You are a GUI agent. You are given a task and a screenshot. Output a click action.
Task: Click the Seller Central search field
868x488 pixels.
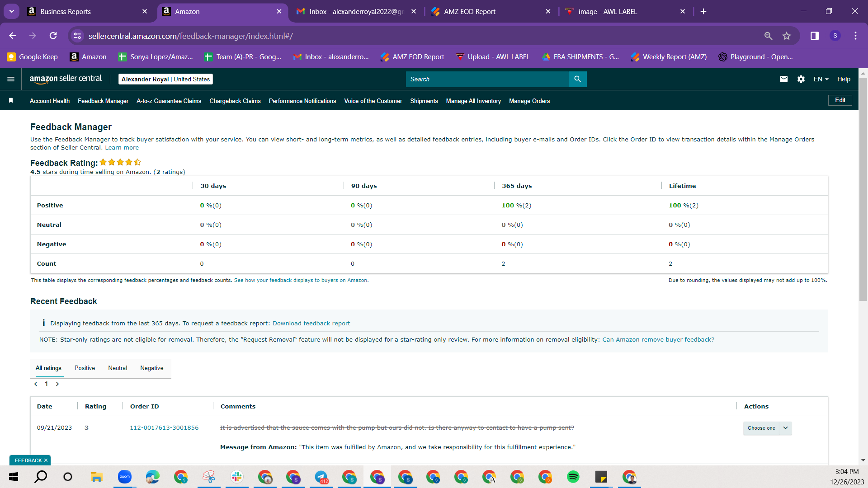(487, 79)
